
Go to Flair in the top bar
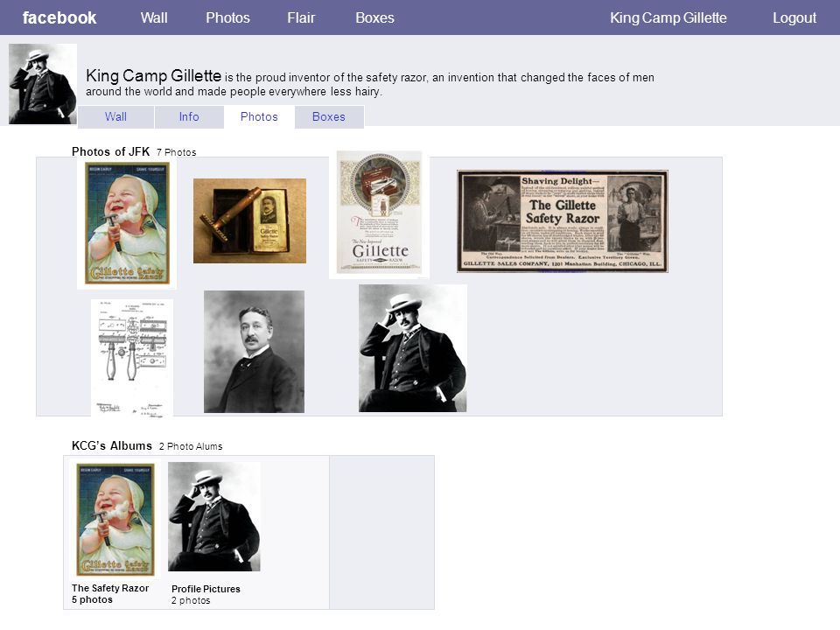pyautogui.click(x=301, y=17)
